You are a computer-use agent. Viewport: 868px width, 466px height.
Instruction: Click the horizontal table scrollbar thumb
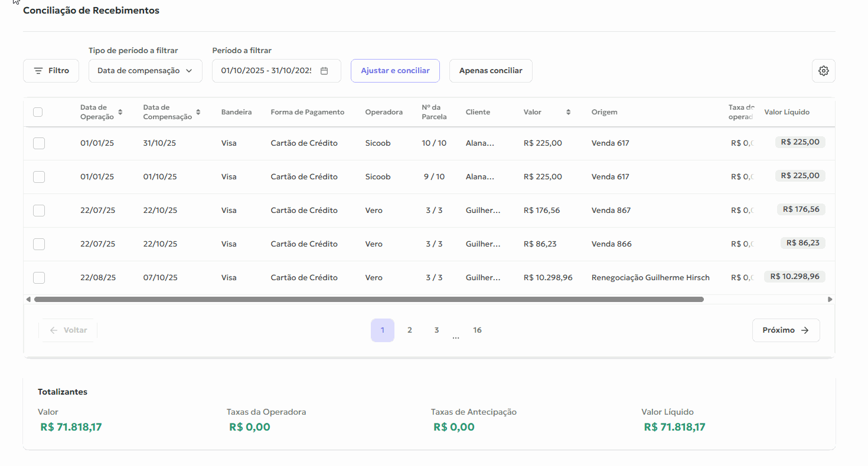coord(368,300)
